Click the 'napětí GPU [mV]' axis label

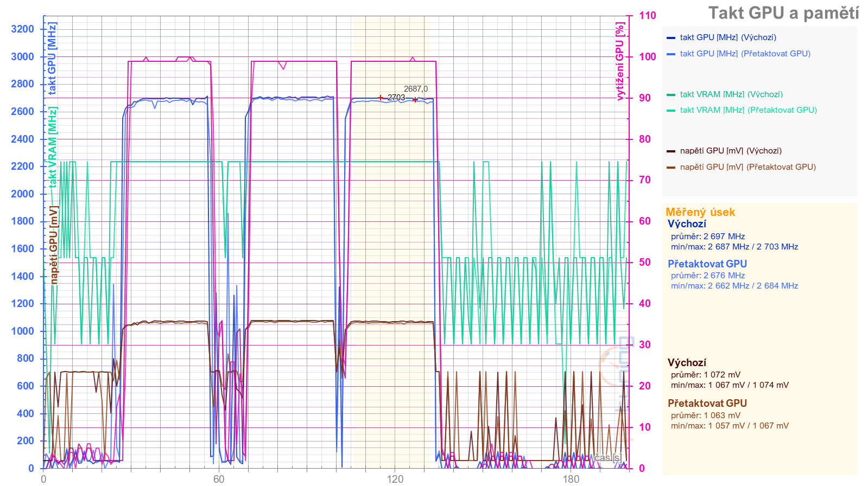point(53,245)
